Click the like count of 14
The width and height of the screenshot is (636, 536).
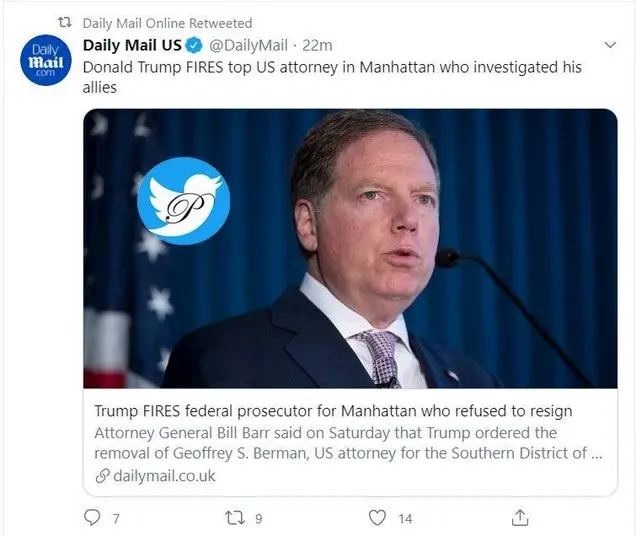click(405, 518)
